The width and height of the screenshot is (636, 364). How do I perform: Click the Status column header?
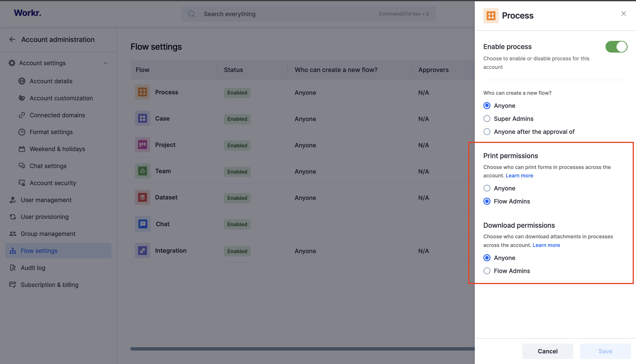pyautogui.click(x=233, y=70)
